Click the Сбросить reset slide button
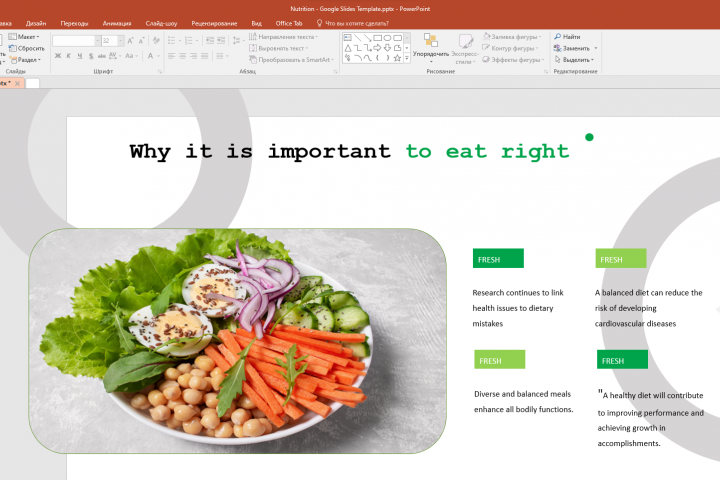The width and height of the screenshot is (720, 480). coord(27,48)
